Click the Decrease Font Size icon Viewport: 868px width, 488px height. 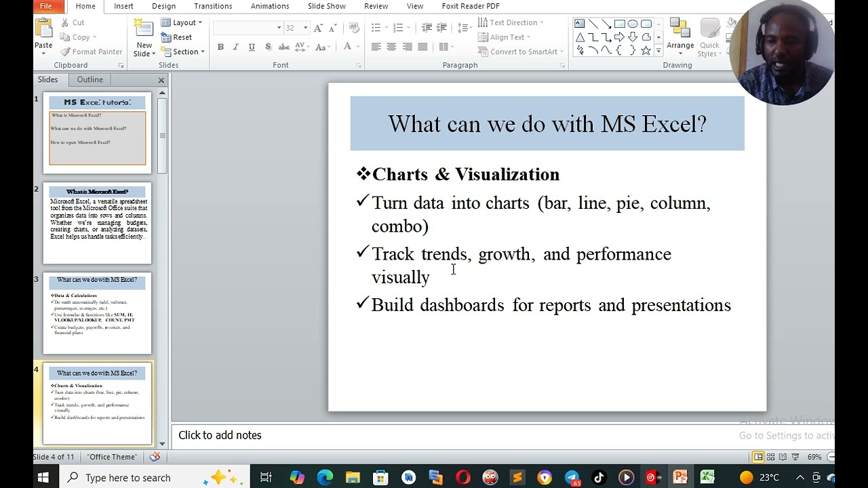333,28
